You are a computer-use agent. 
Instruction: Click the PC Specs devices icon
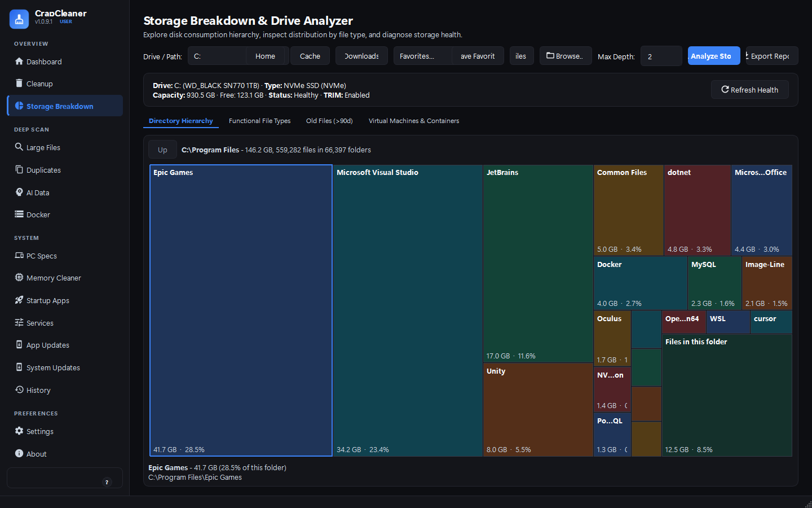19,256
